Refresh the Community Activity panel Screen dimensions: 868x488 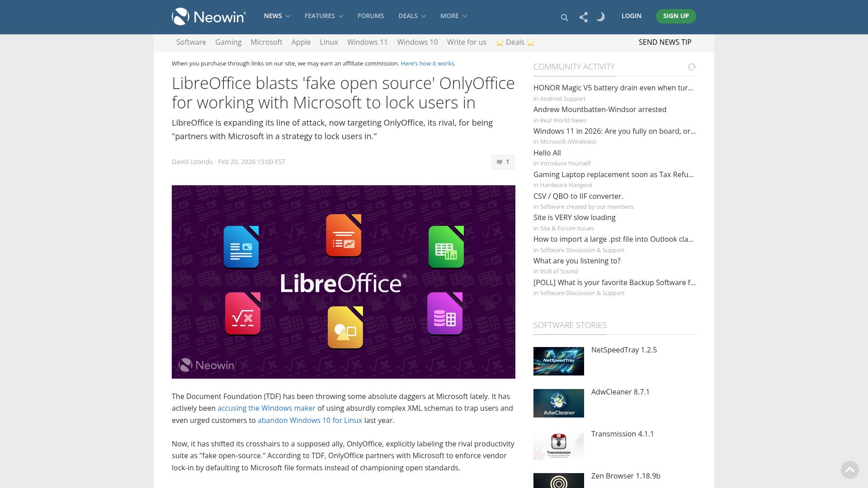(692, 67)
